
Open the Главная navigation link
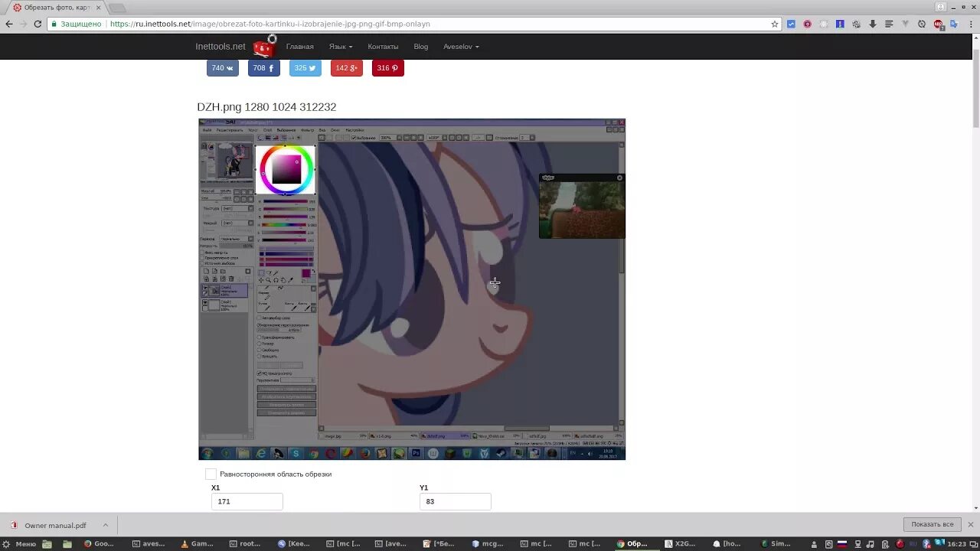[300, 47]
